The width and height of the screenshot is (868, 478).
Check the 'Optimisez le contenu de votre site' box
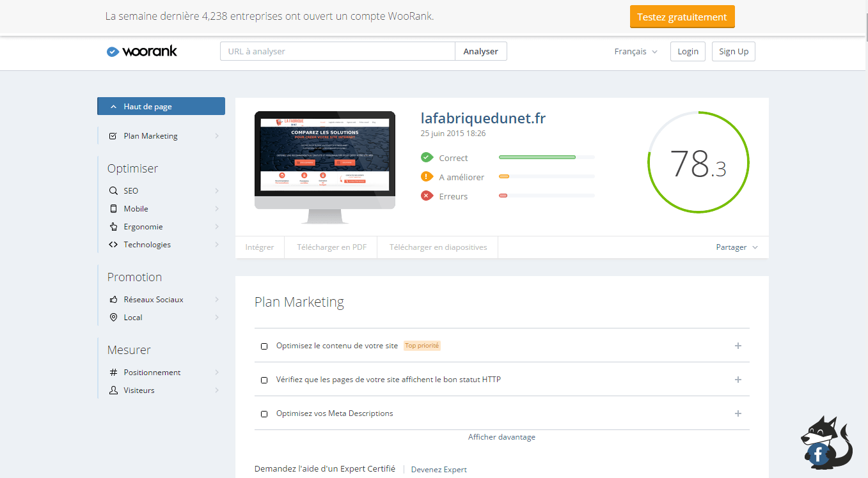(264, 346)
